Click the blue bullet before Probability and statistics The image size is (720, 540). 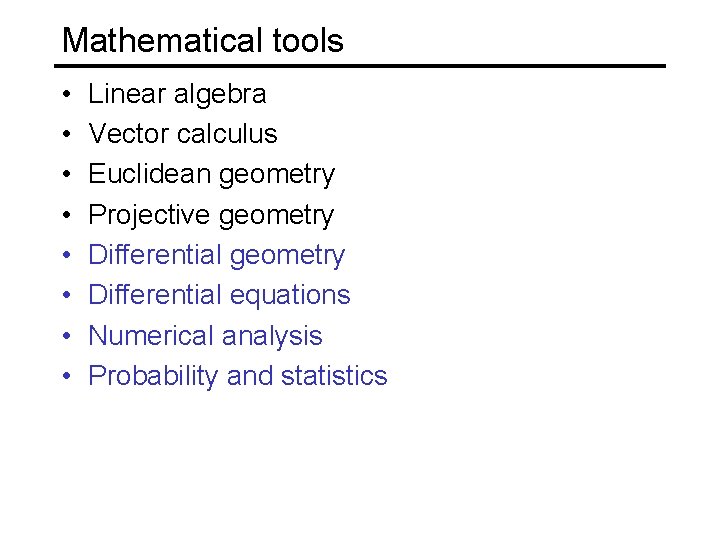point(67,376)
